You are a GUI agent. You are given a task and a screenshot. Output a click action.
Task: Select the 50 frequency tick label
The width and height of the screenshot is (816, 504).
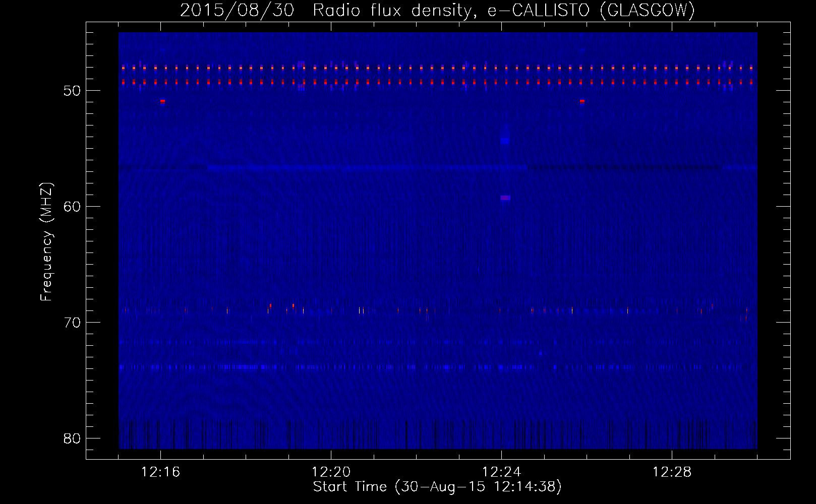click(72, 91)
